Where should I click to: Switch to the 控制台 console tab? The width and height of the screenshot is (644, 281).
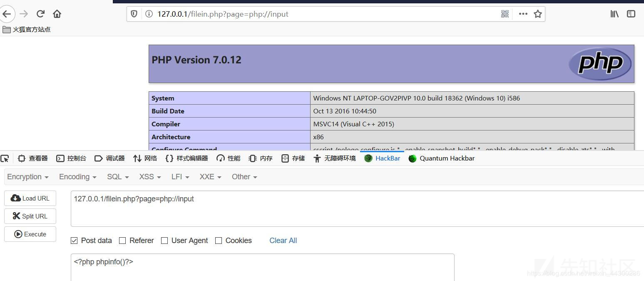(71, 158)
